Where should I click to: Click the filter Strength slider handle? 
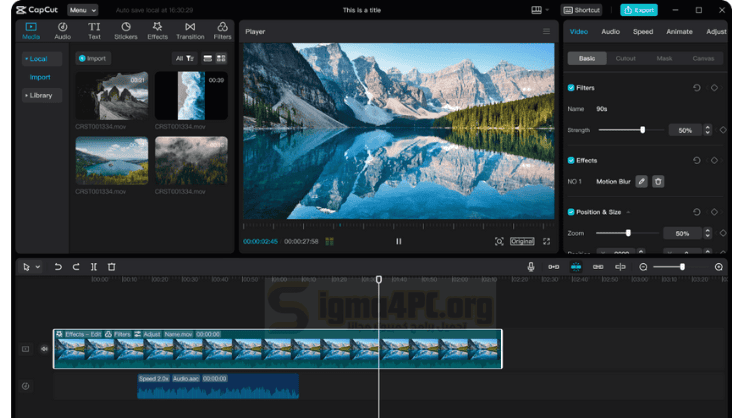(643, 130)
